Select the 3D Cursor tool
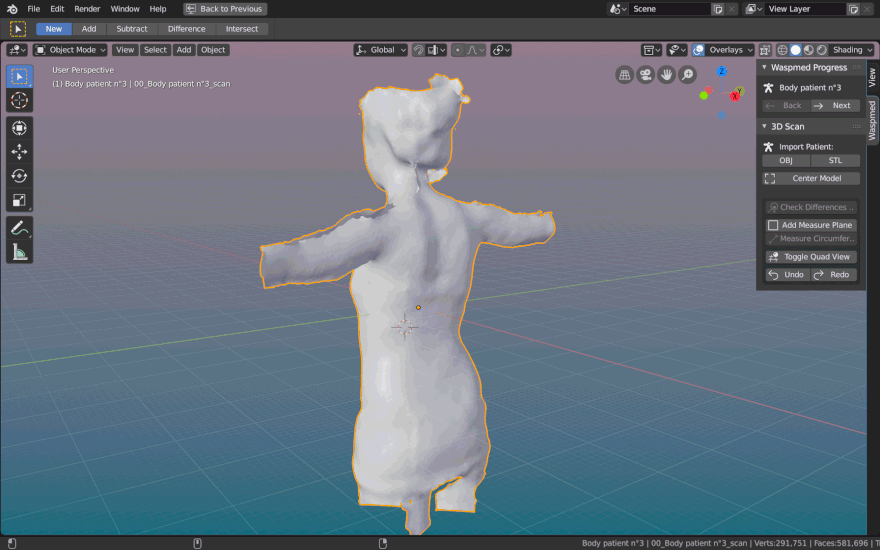The image size is (880, 550). tap(19, 100)
